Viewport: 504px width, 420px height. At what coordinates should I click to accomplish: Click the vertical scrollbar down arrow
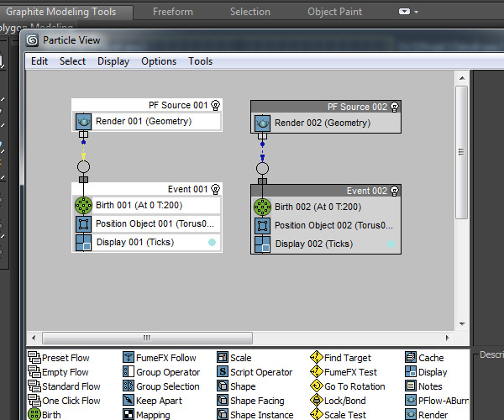[x=462, y=323]
